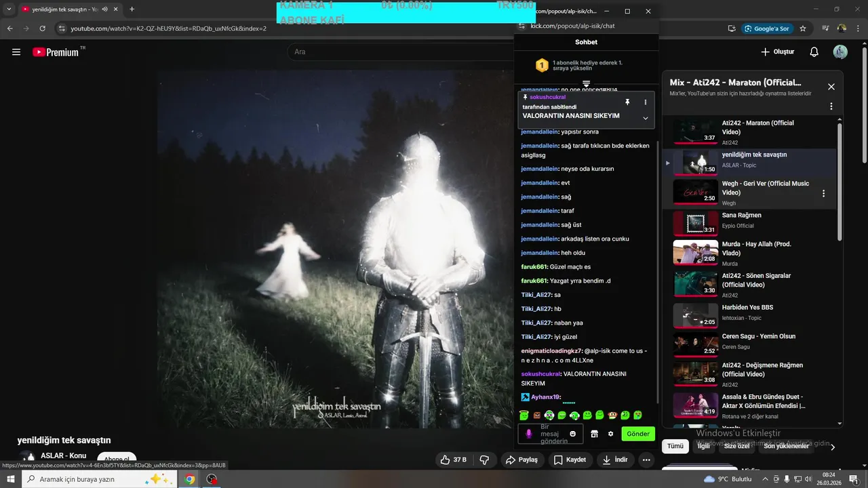Save video with Kaydet
Viewport: 868px width, 488px height.
(570, 460)
